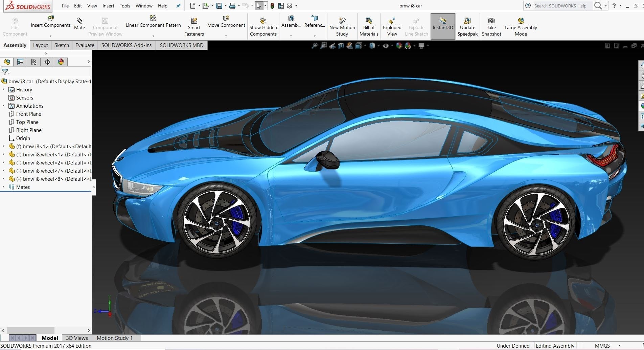Expand the History tree node
The width and height of the screenshot is (644, 350).
(3, 89)
